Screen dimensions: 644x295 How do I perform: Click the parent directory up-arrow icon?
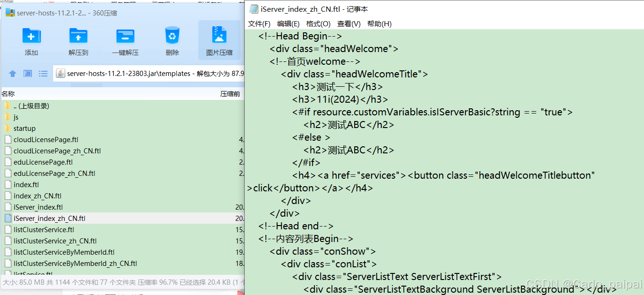[x=12, y=73]
